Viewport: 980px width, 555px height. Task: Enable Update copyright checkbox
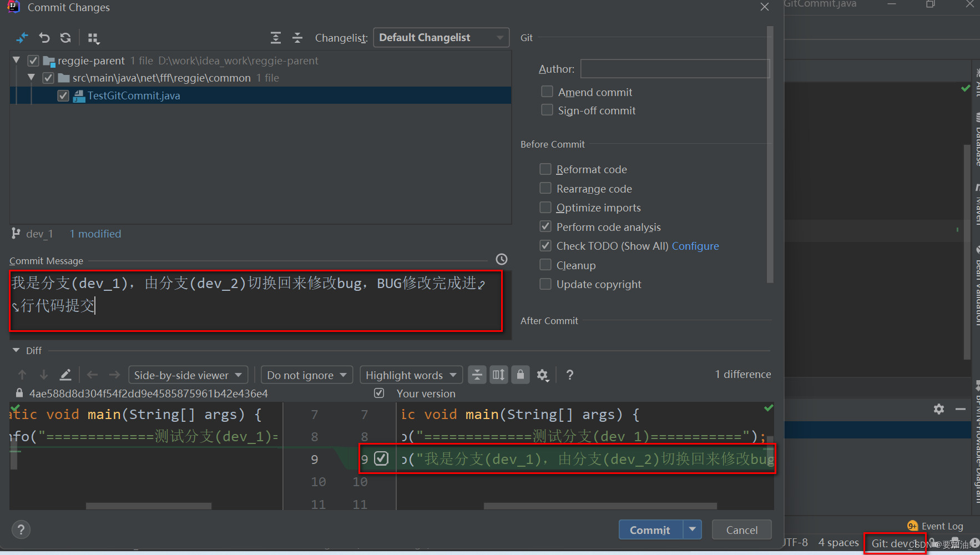point(545,284)
